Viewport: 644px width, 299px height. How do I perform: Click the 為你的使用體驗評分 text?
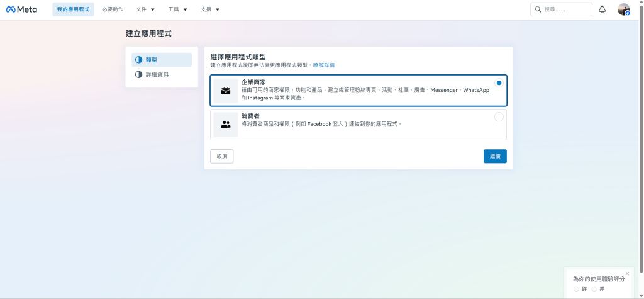pos(599,279)
